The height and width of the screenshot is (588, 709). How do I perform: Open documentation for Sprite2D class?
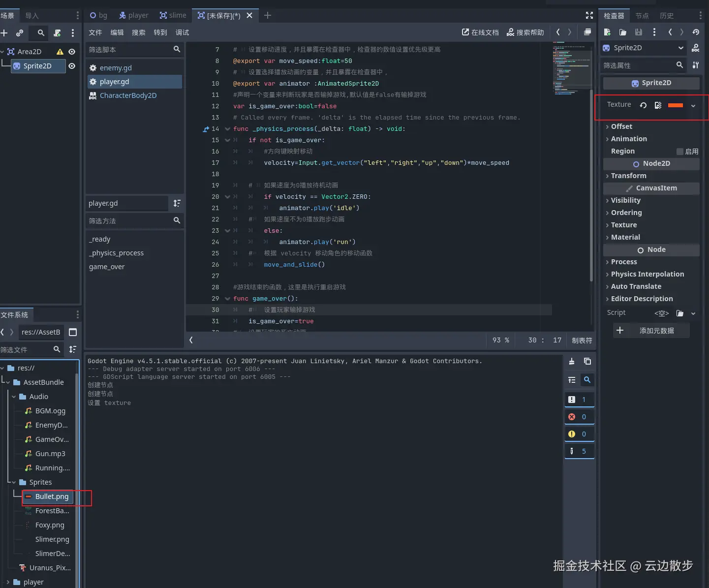pyautogui.click(x=696, y=48)
